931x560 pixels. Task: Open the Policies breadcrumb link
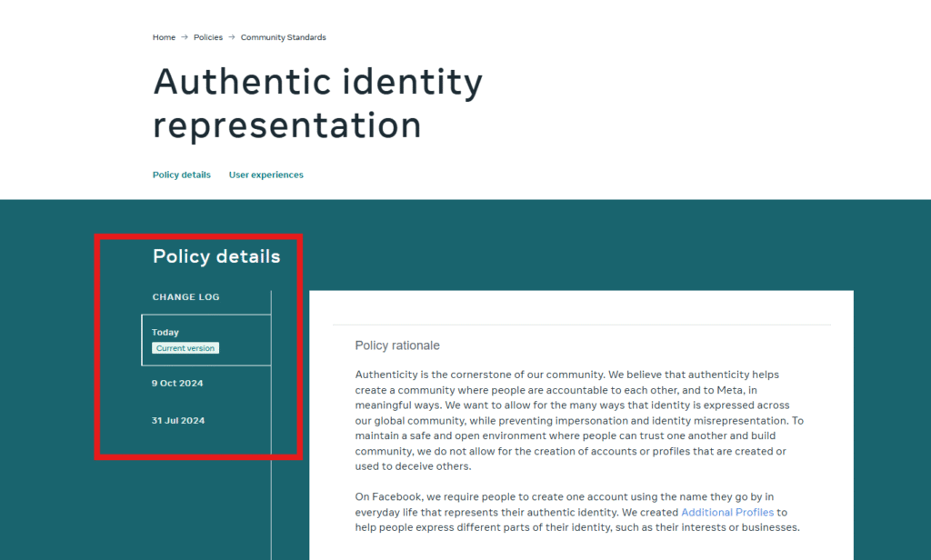click(x=208, y=37)
